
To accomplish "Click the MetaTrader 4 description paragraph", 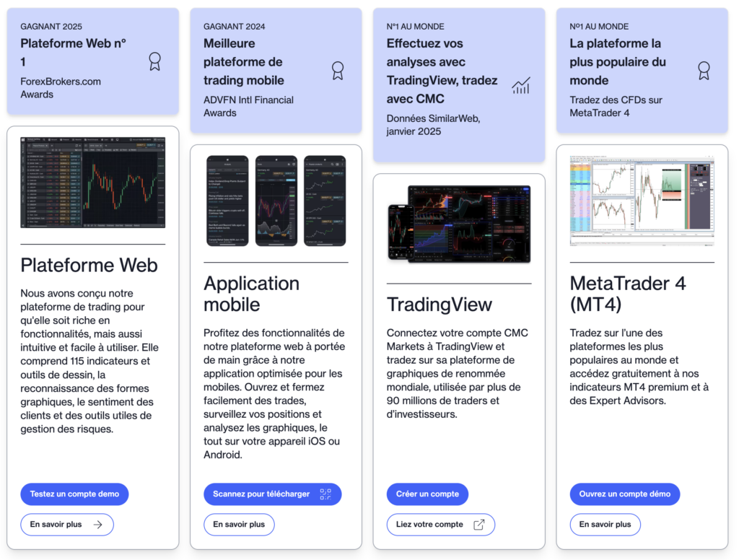I will [639, 367].
